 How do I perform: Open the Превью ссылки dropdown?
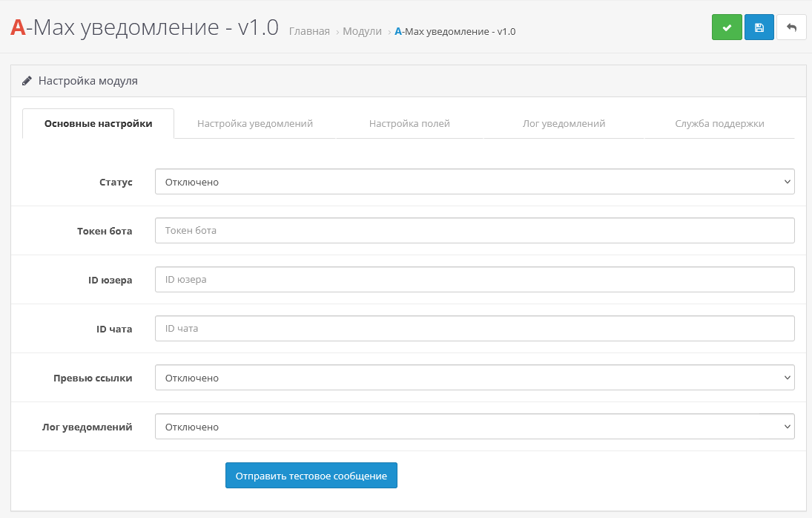(x=475, y=378)
